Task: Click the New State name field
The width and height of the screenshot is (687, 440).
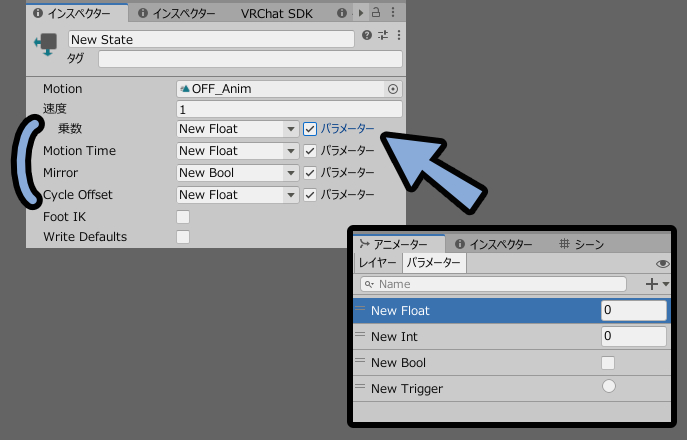Action: pos(211,39)
